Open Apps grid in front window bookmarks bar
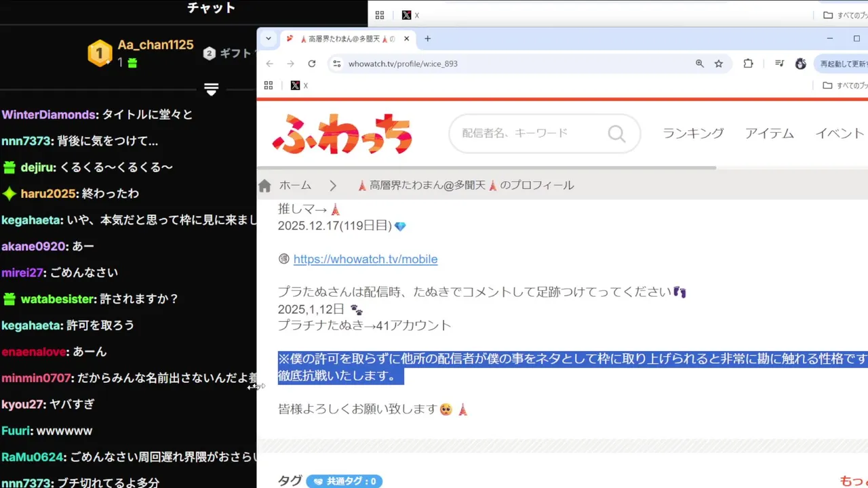 [x=269, y=85]
